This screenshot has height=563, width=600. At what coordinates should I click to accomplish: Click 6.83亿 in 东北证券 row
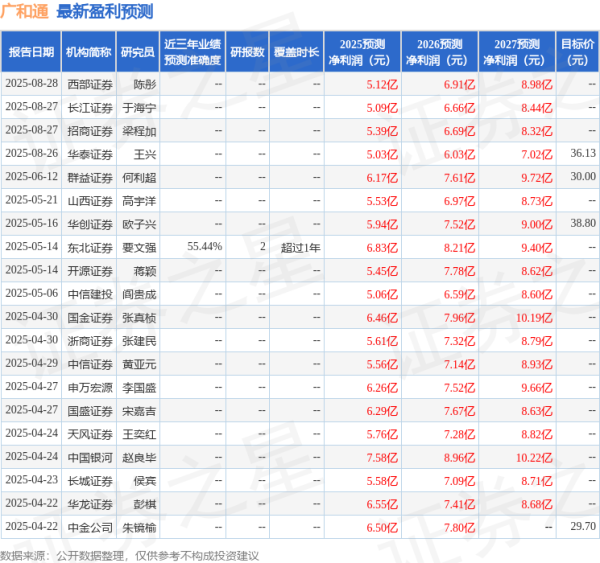382,248
